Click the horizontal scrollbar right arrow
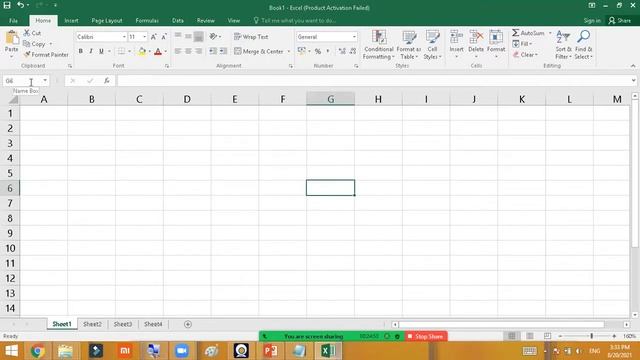 (627, 324)
